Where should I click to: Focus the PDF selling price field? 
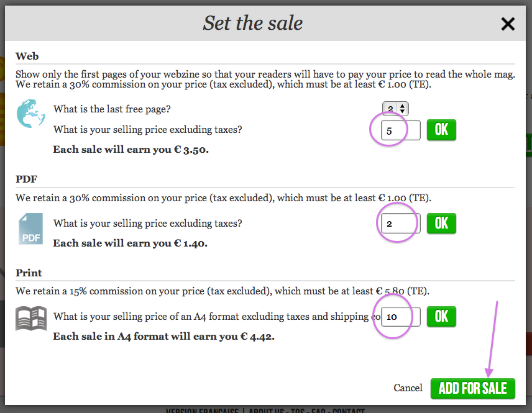pos(400,223)
